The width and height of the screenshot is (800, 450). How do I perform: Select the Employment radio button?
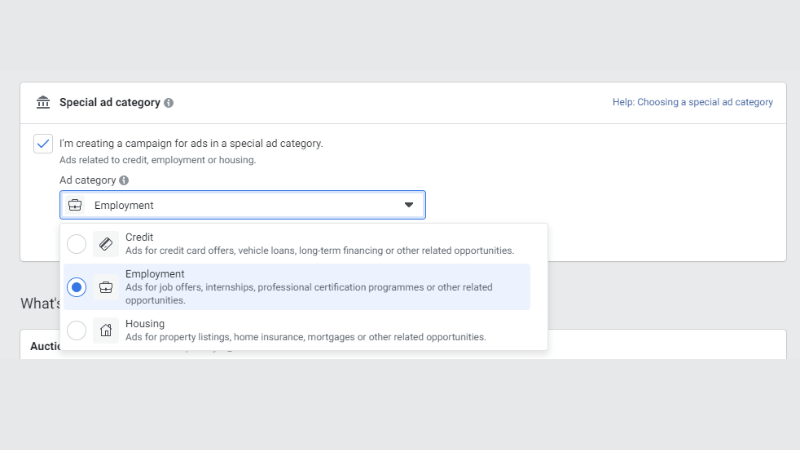tap(77, 287)
